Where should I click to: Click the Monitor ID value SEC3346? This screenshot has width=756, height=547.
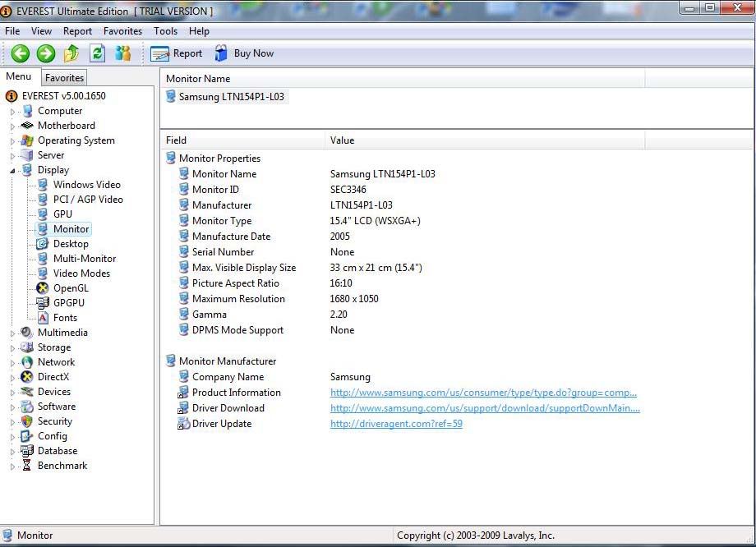click(x=348, y=190)
